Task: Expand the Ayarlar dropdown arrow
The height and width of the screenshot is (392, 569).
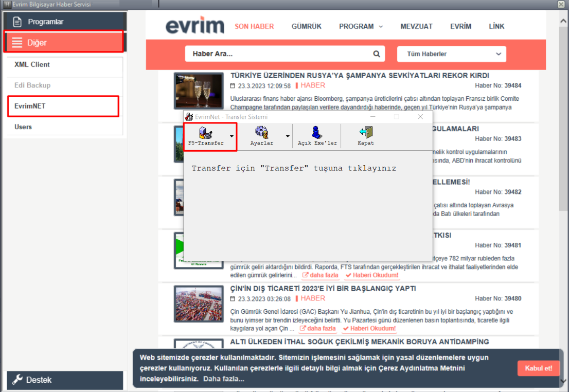Action: [288, 137]
